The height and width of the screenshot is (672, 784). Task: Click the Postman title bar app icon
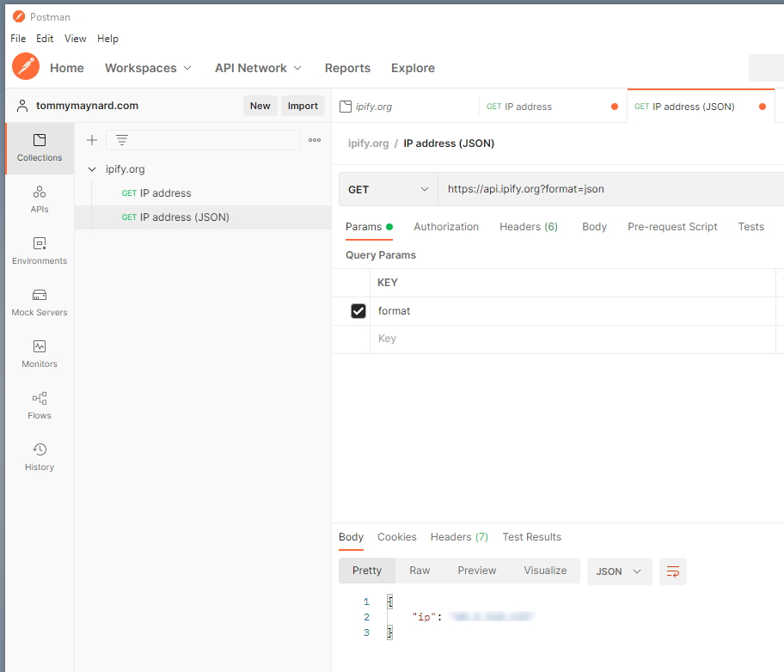(19, 17)
